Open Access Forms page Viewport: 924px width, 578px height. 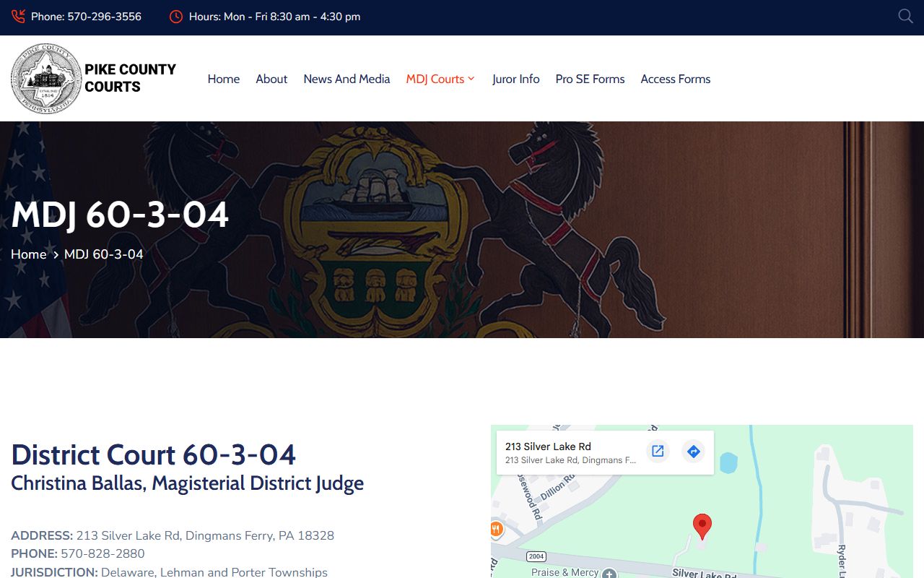pyautogui.click(x=676, y=79)
